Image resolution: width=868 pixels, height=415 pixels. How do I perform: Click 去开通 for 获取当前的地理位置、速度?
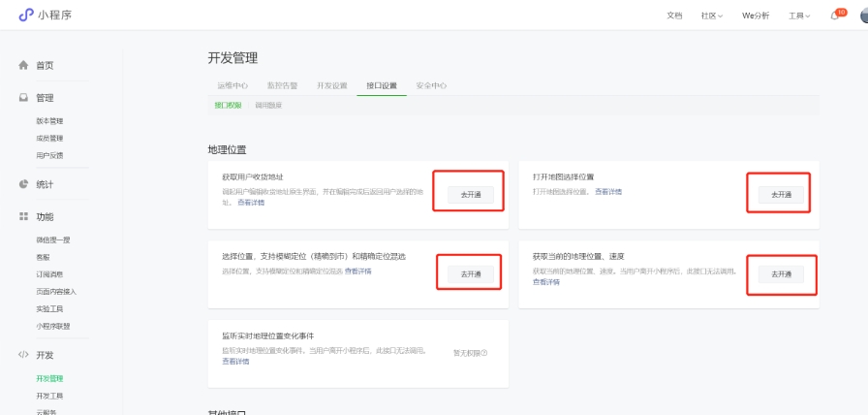781,274
